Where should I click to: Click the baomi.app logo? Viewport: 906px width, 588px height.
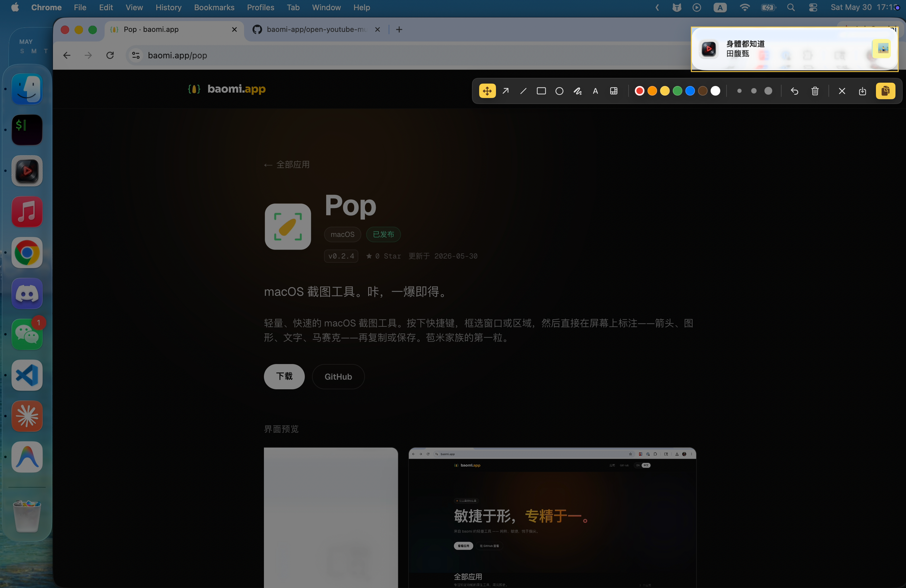click(x=227, y=89)
